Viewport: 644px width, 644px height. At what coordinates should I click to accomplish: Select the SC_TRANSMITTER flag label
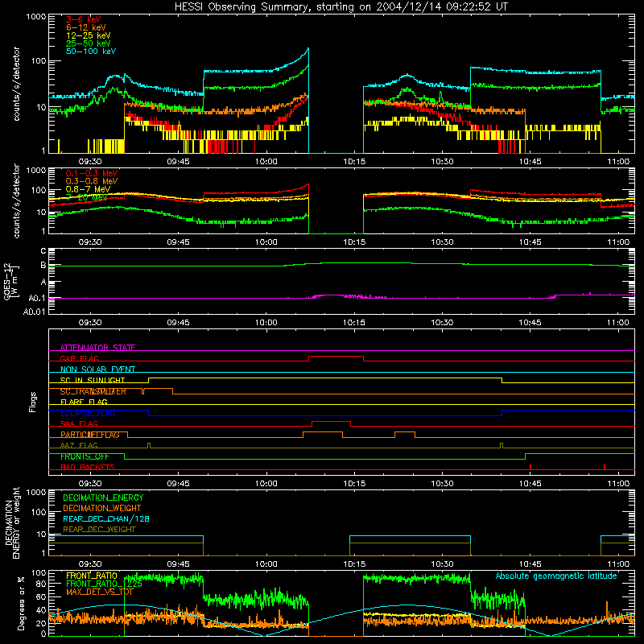point(93,391)
